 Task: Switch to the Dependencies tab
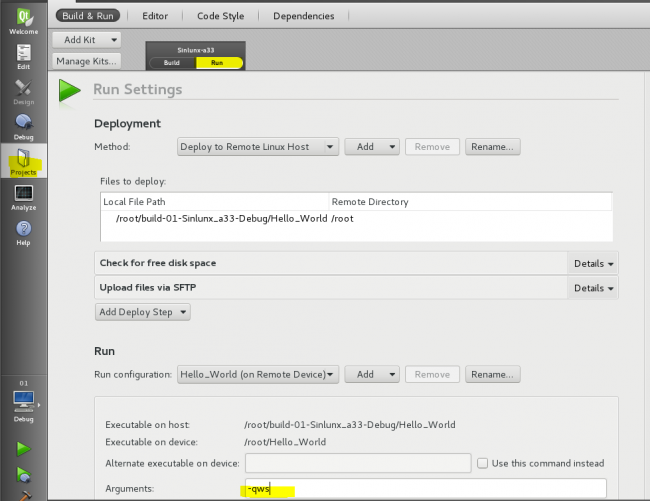(303, 16)
